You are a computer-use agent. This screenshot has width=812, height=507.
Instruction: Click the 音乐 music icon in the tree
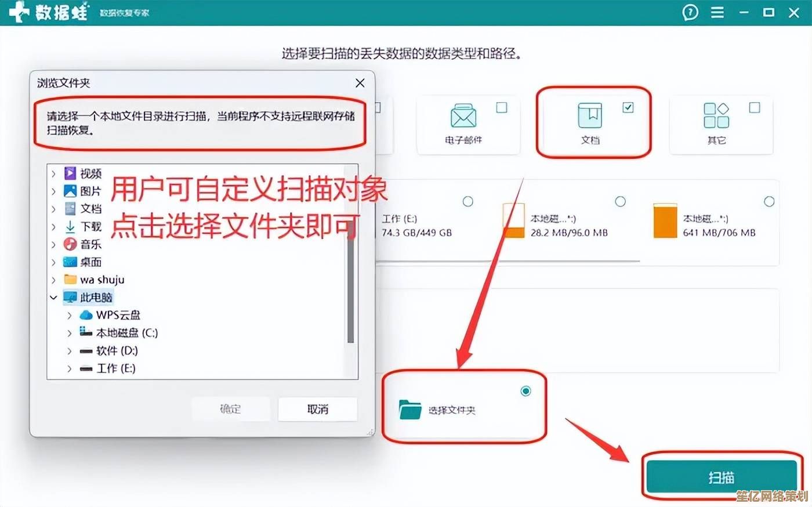[70, 244]
